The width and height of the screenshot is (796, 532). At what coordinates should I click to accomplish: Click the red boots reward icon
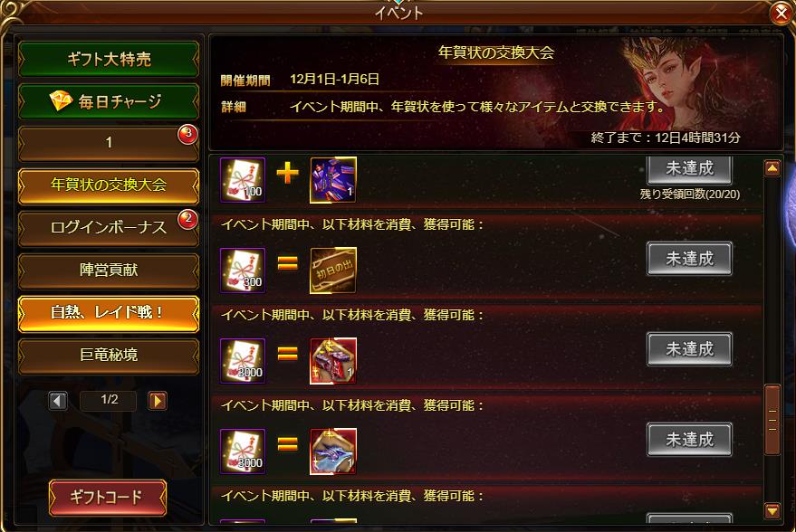click(333, 361)
